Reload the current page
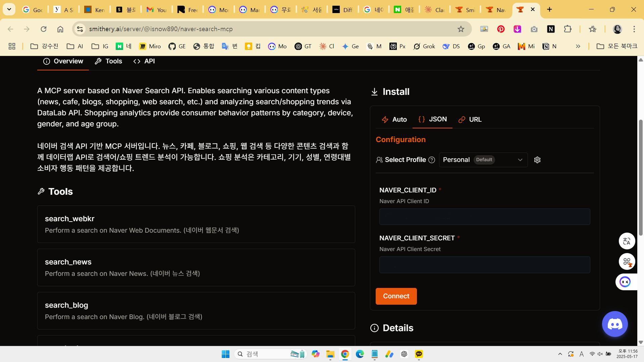 pos(44,29)
